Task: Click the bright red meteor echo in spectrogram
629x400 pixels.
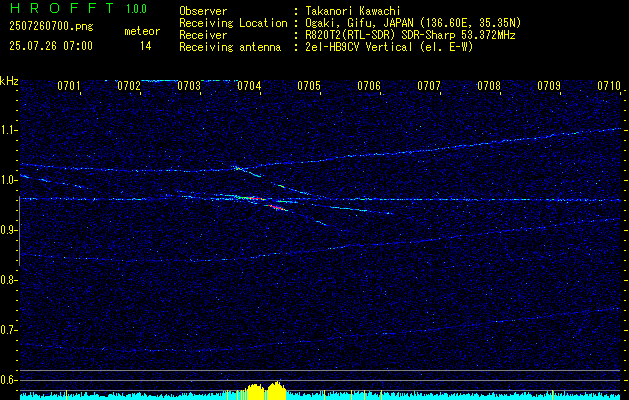Action: pyautogui.click(x=276, y=207)
